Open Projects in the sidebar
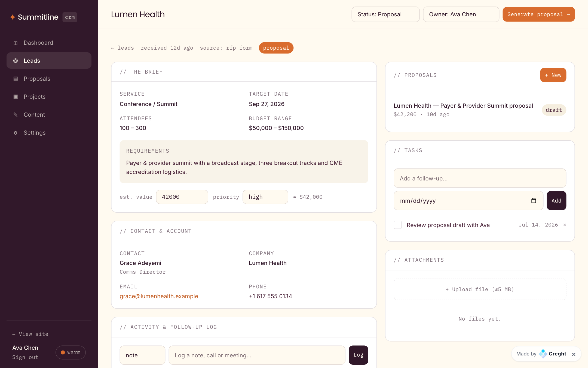 point(49,96)
